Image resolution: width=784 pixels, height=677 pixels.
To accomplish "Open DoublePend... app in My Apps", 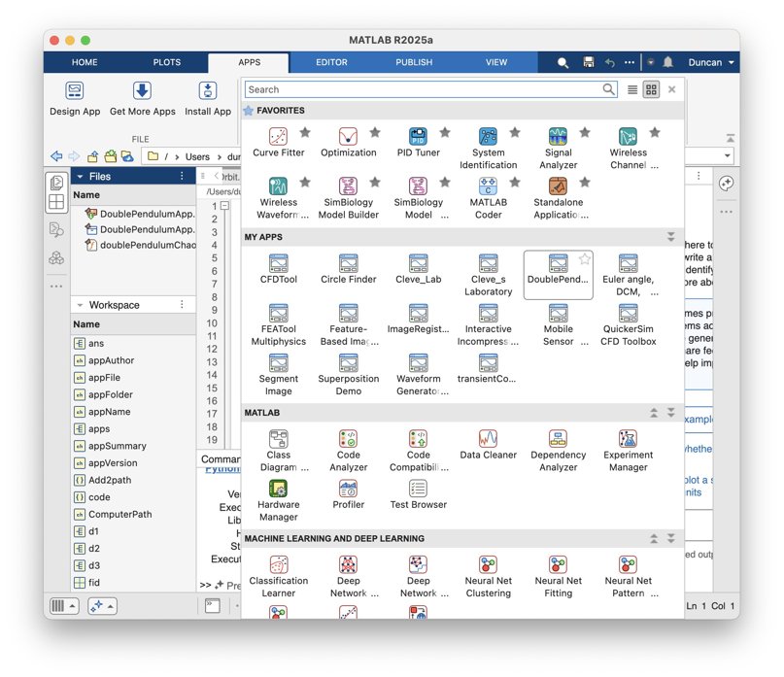I will (x=558, y=274).
